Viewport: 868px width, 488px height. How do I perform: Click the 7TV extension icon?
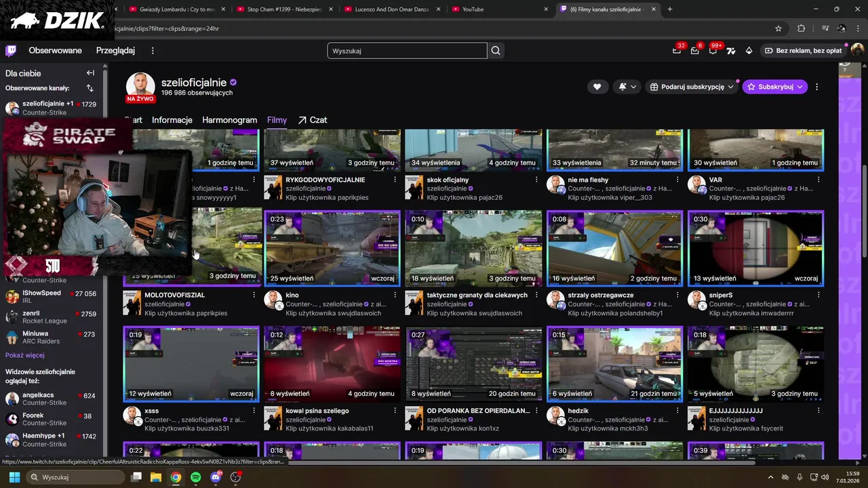click(731, 51)
